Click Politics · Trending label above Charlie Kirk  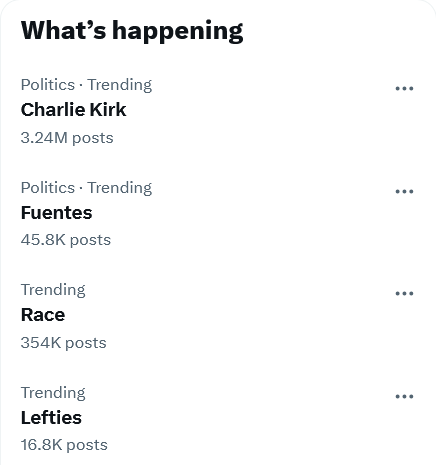click(x=86, y=85)
